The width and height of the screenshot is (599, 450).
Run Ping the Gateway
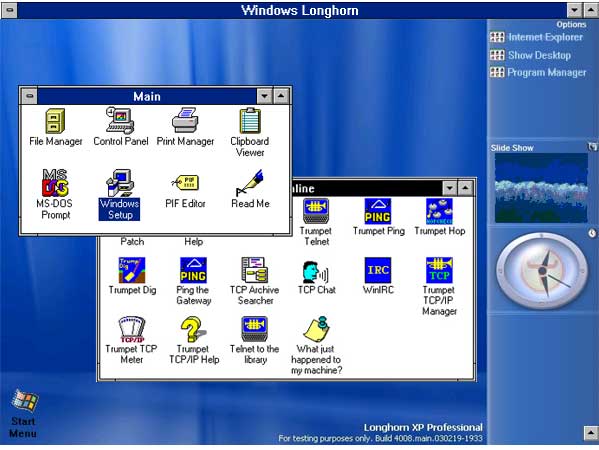(193, 281)
